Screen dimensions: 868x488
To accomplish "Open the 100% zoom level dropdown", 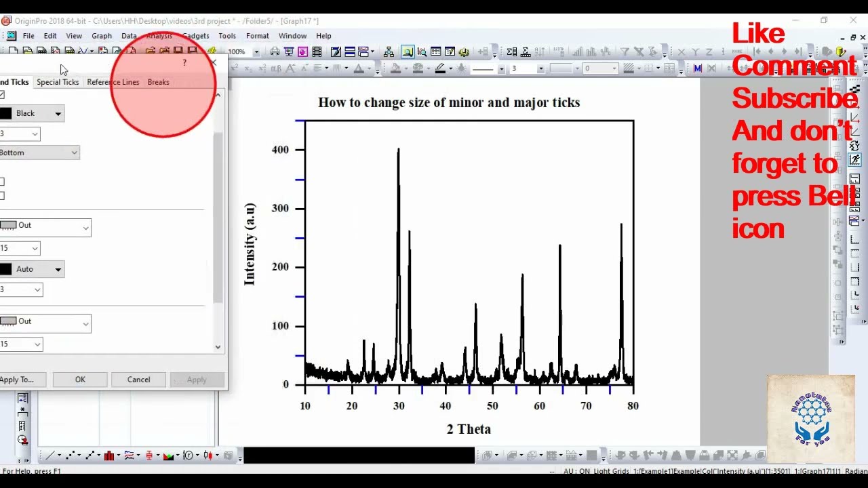I will 256,52.
